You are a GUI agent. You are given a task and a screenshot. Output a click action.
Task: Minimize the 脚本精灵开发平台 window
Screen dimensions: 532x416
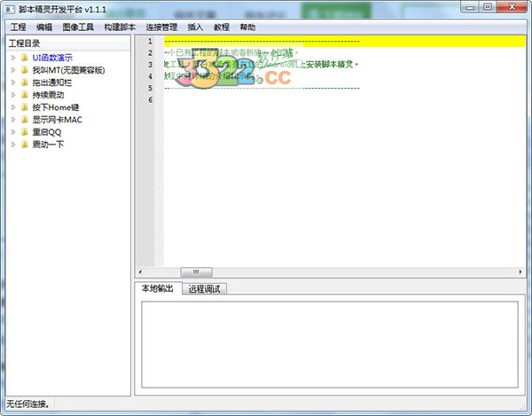click(x=470, y=7)
